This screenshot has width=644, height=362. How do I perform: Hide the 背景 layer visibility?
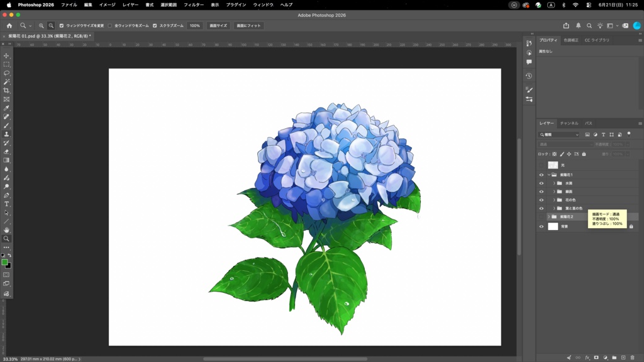click(x=541, y=226)
